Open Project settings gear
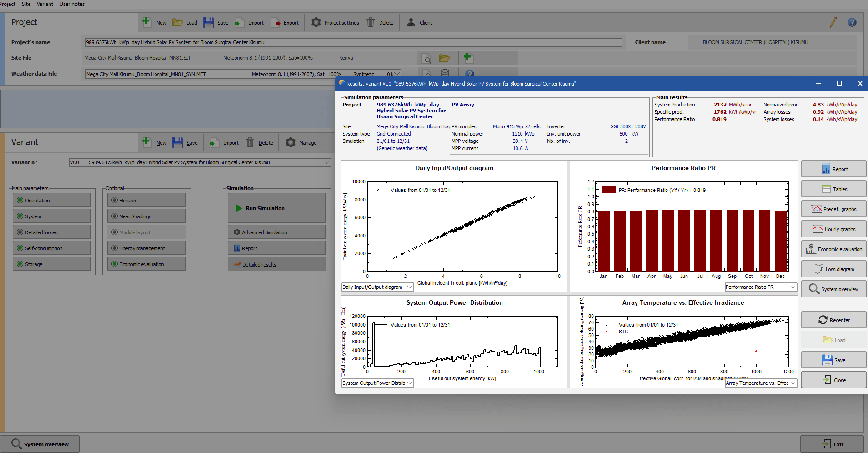 coord(316,22)
